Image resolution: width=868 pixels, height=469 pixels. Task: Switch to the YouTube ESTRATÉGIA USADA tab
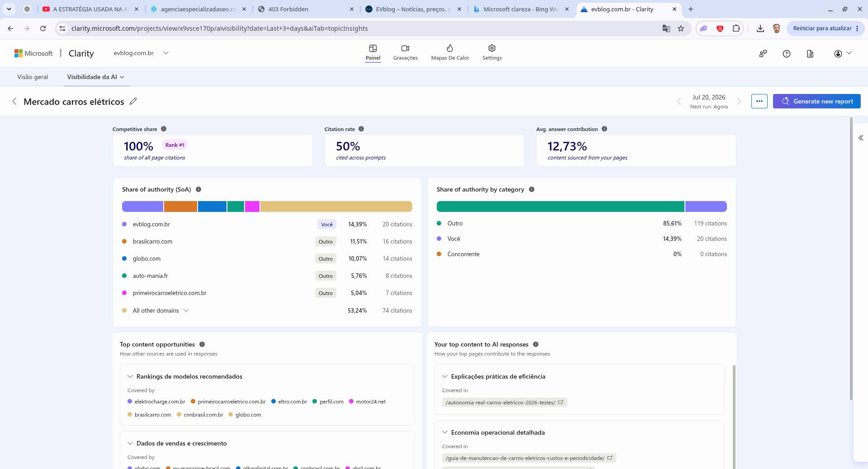[x=91, y=9]
